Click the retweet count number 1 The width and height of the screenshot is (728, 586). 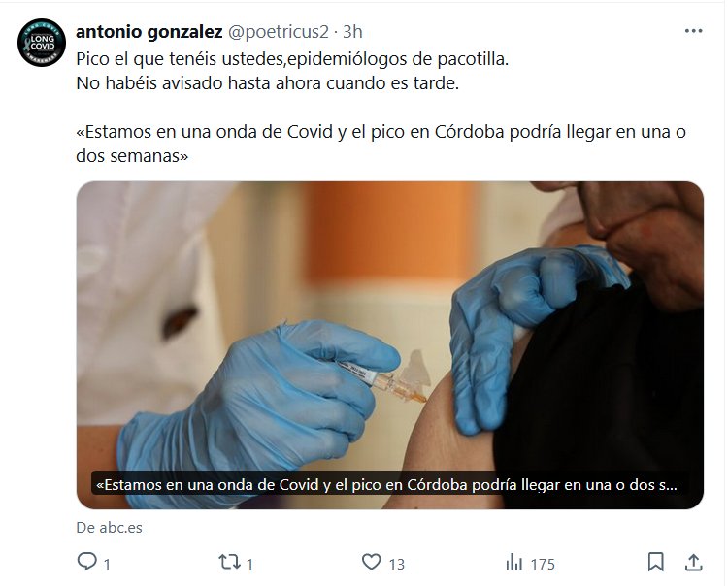tap(249, 565)
